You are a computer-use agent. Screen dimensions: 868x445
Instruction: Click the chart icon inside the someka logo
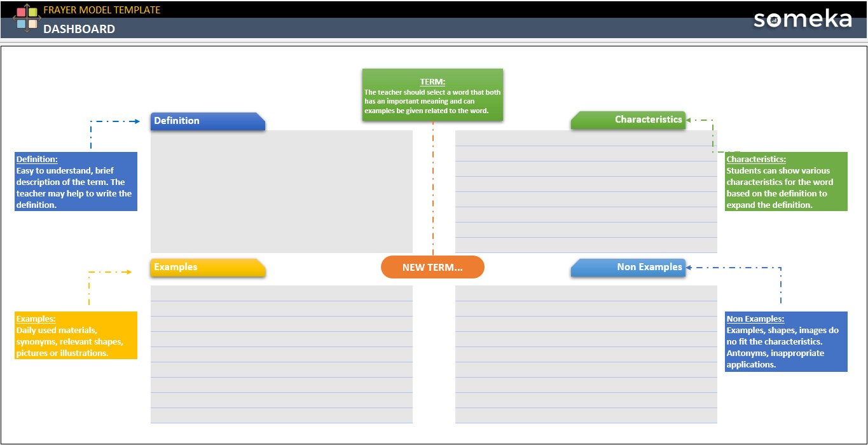click(x=774, y=20)
